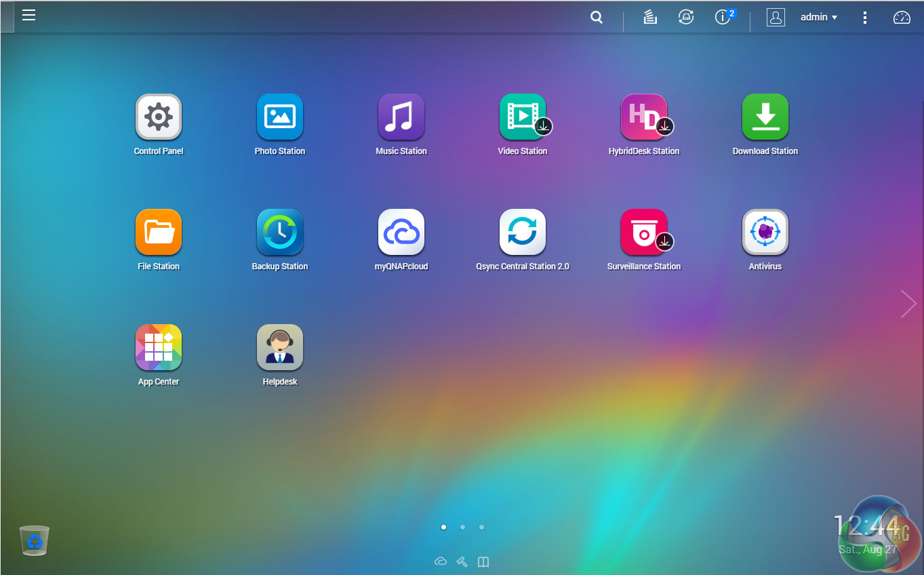Open the search magnifier in top bar

(x=597, y=18)
